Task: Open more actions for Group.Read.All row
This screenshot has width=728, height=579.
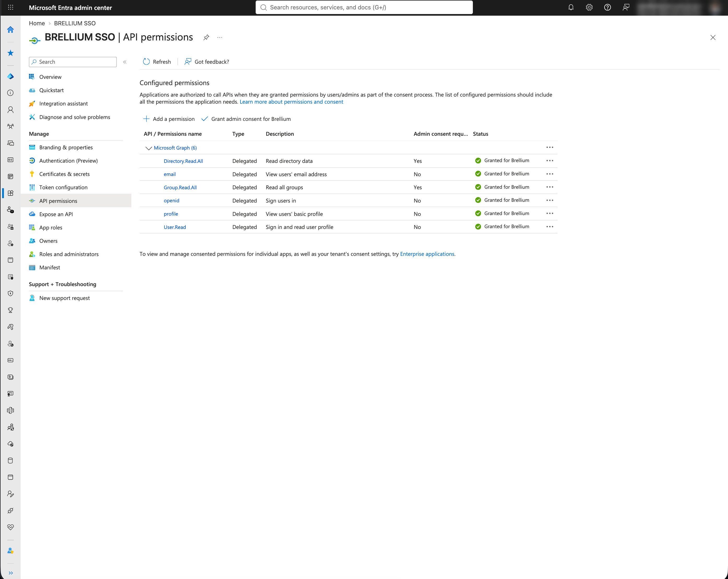Action: [x=549, y=187]
